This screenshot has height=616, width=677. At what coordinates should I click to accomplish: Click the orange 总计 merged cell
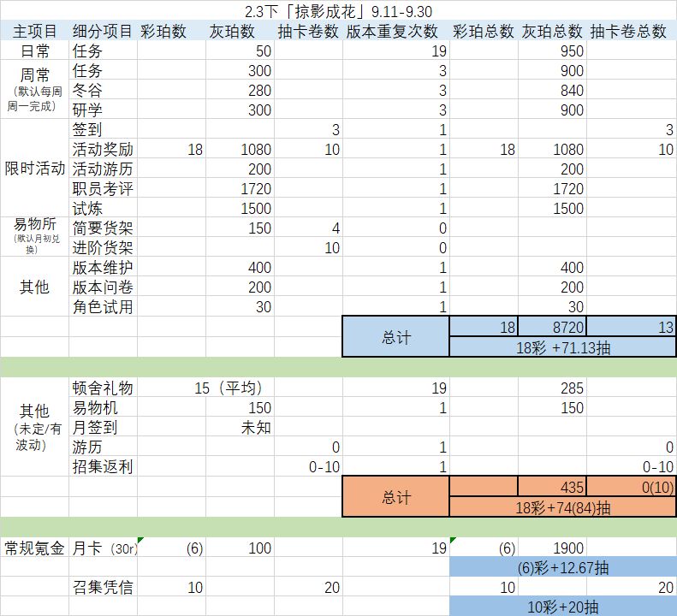tap(396, 497)
